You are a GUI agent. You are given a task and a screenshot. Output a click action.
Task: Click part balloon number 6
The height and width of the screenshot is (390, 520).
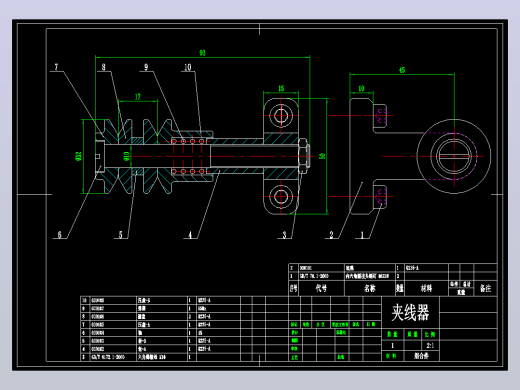tap(59, 235)
